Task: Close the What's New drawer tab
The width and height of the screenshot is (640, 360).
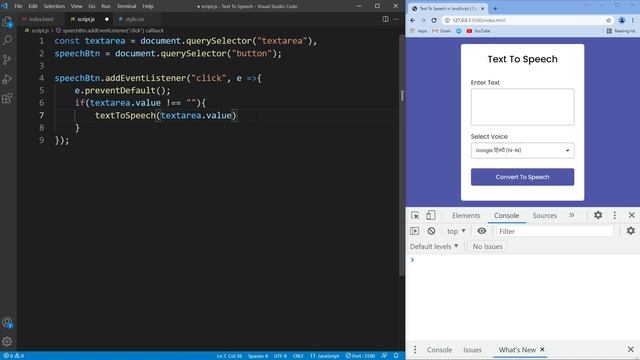Action: click(542, 349)
